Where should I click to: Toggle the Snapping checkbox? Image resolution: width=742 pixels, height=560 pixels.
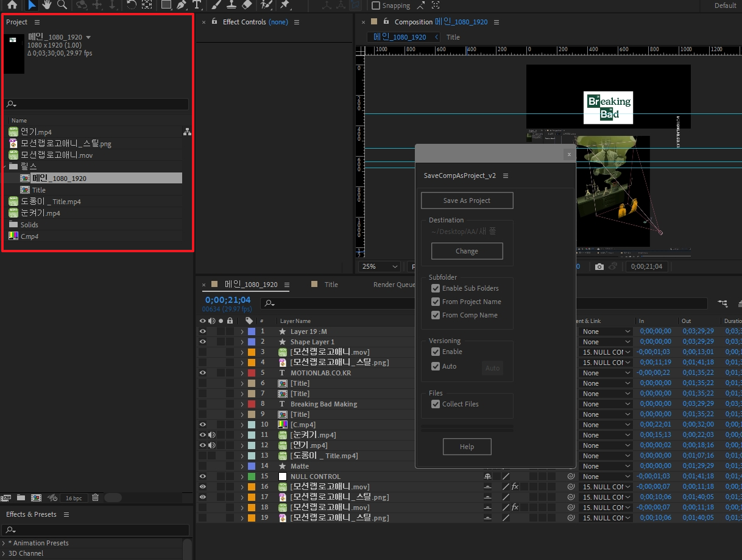[x=376, y=5]
